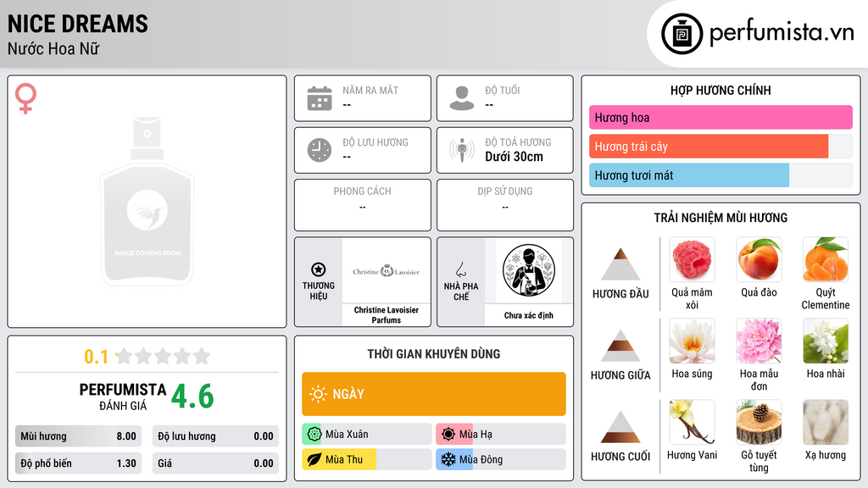Click the Mùa Thu season bar

[366, 459]
